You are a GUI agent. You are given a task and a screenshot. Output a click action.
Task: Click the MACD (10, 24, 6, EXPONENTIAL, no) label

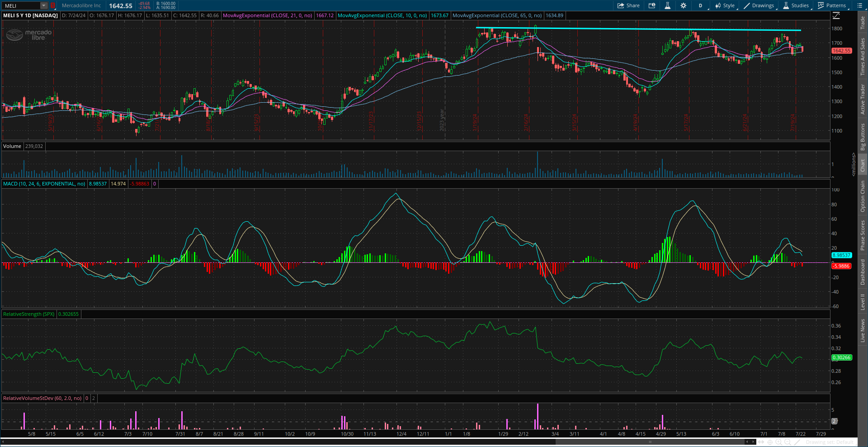[x=44, y=184]
